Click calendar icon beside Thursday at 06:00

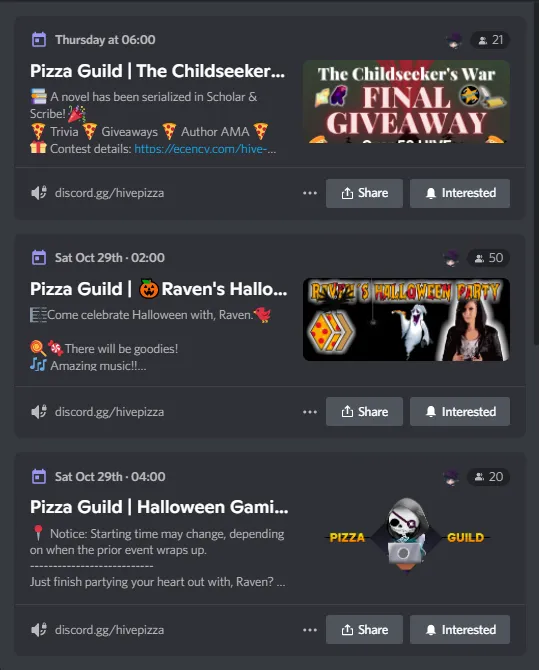coord(39,40)
